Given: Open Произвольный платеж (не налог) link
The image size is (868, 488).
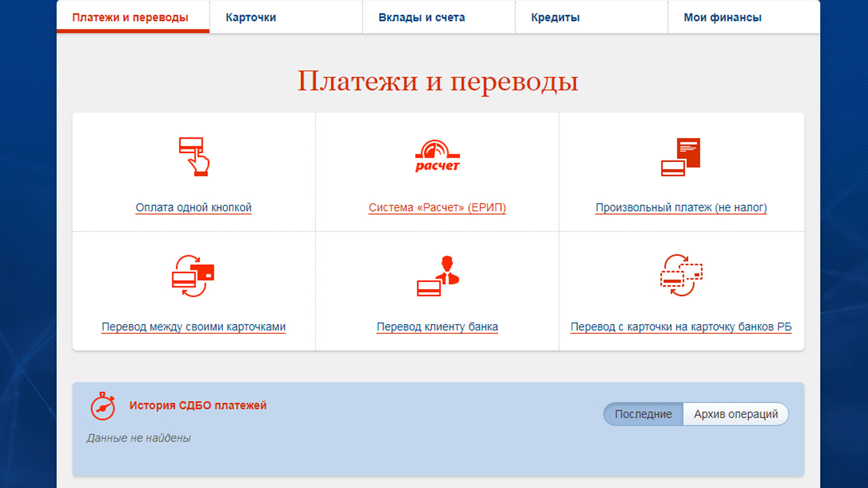Looking at the screenshot, I should 681,208.
